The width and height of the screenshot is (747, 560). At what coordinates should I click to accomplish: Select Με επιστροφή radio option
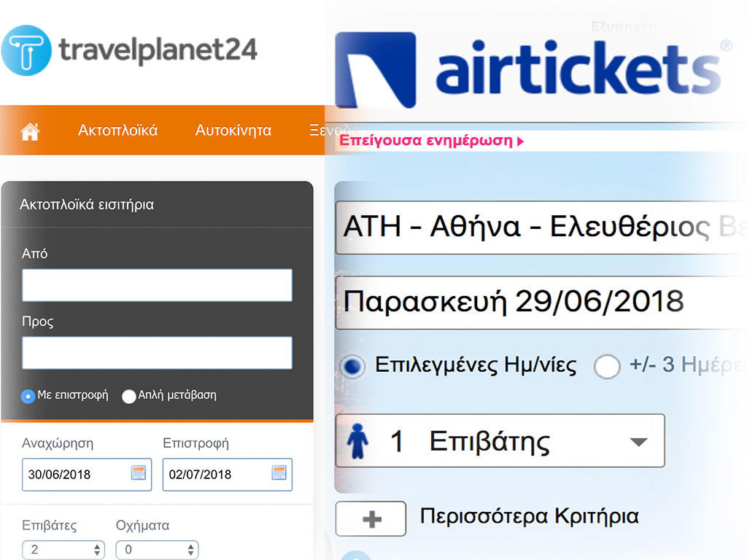28,396
